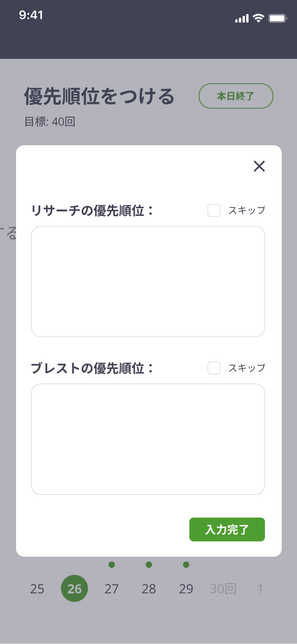Screen dimensions: 297x644
Task: Click the green dot above day 29
Action: pos(186,565)
